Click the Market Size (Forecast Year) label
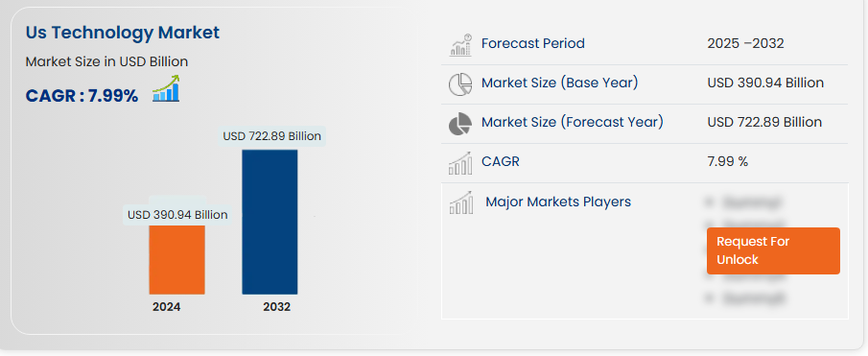This screenshot has width=868, height=356. (572, 122)
